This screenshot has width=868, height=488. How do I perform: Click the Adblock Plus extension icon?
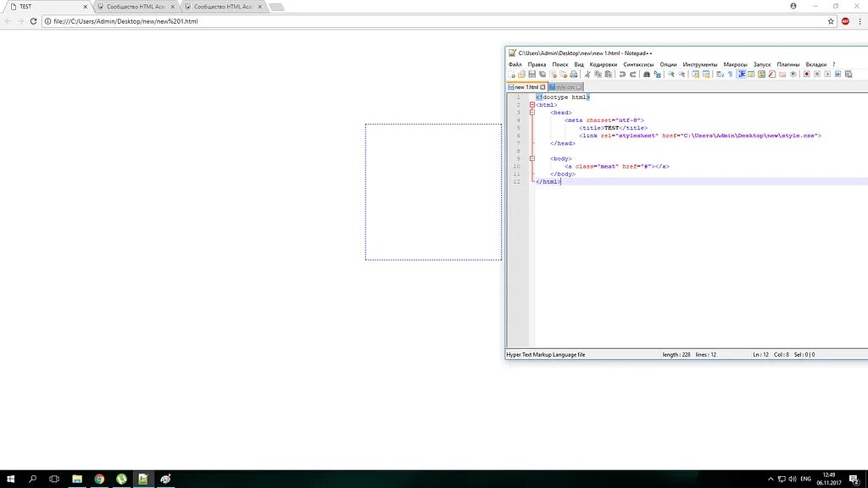845,21
